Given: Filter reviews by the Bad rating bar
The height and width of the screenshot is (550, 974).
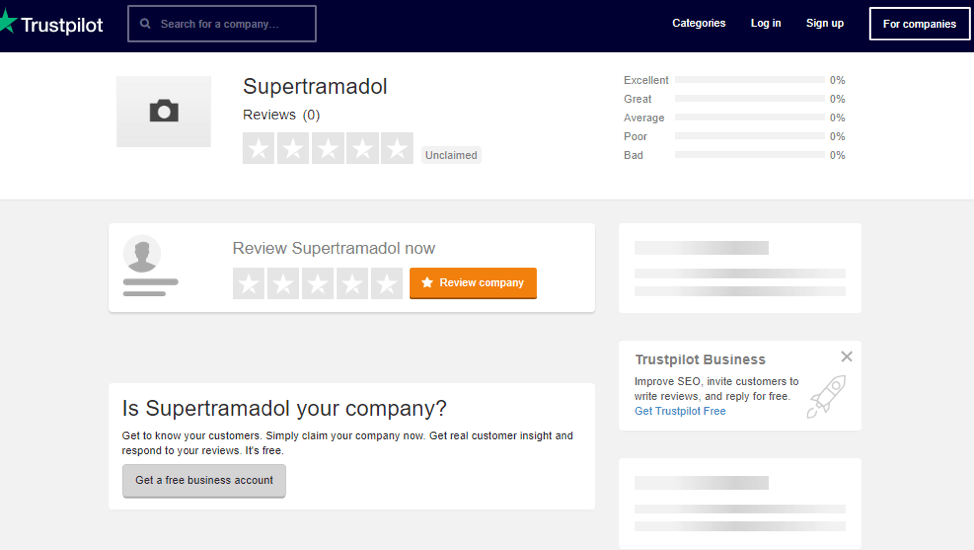Looking at the screenshot, I should [749, 155].
